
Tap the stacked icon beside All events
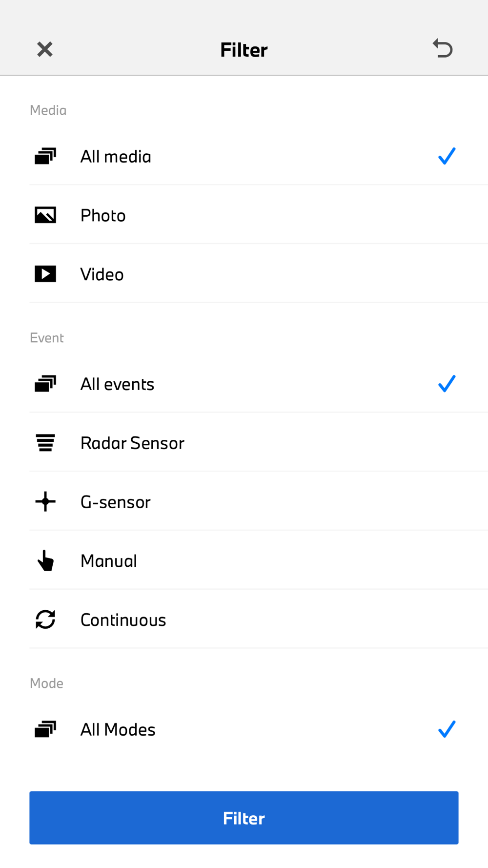point(45,384)
